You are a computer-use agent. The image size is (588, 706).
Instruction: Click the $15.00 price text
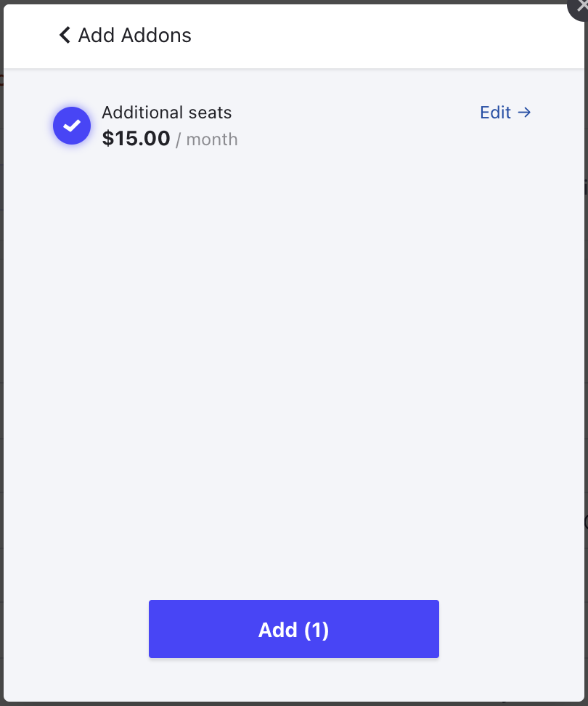click(x=136, y=138)
